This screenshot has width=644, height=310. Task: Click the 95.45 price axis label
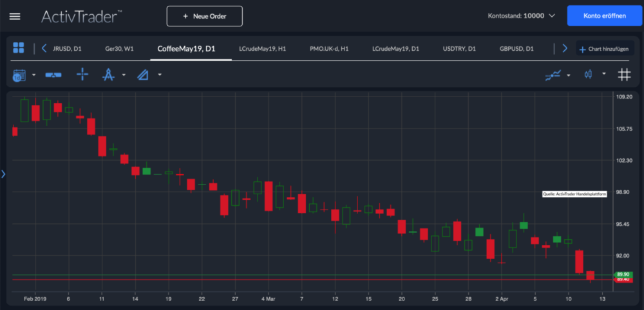coord(624,224)
